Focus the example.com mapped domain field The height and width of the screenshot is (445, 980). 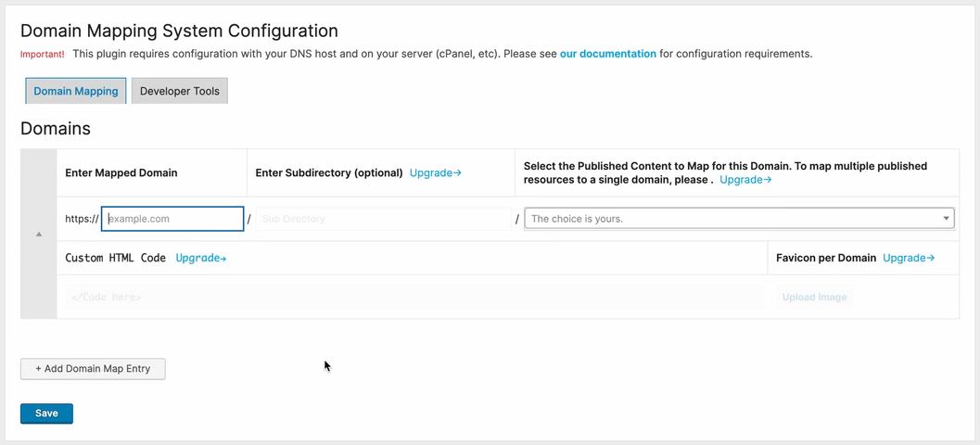(172, 219)
